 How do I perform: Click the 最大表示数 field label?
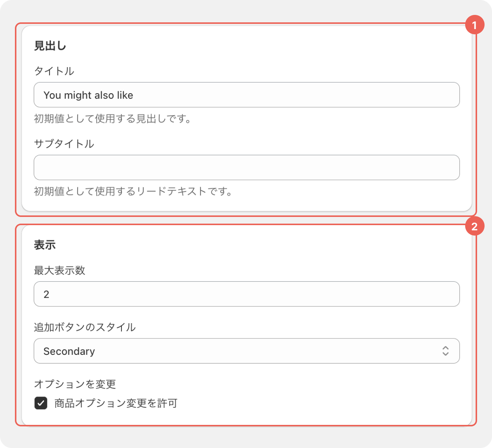[x=60, y=270]
